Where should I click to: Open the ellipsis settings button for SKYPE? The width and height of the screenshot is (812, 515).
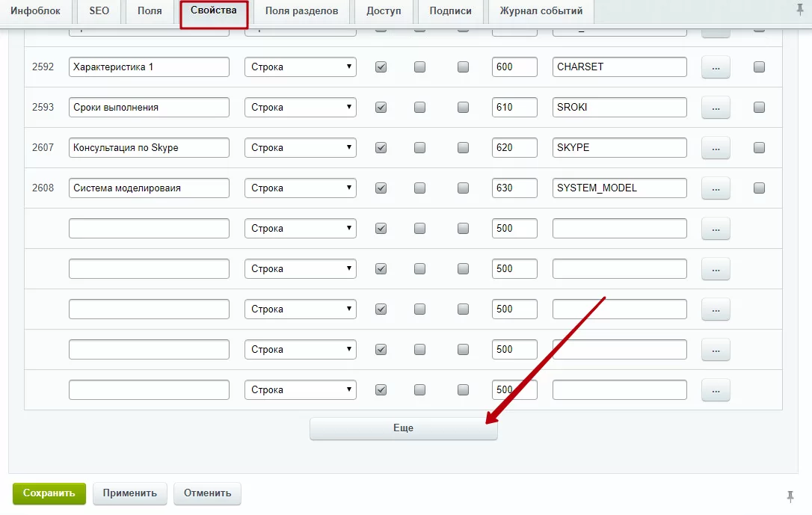[x=716, y=148]
